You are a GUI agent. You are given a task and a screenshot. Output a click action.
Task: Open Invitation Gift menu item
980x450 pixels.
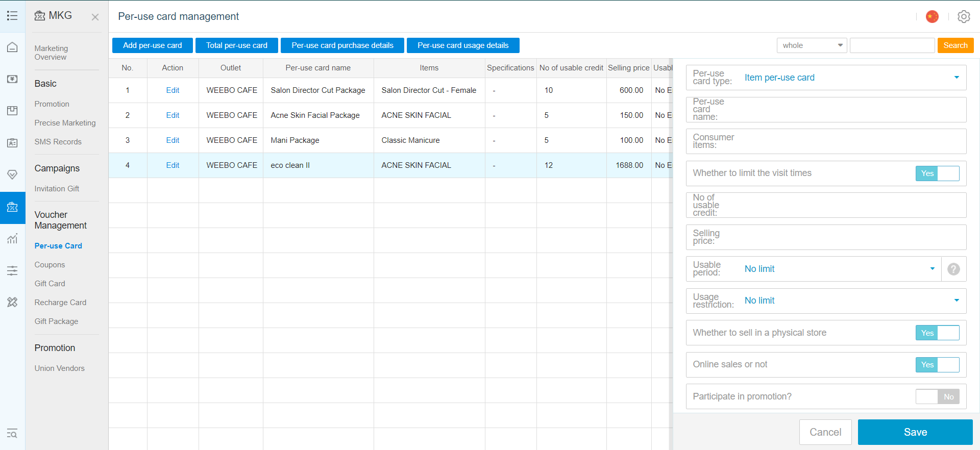click(x=57, y=189)
